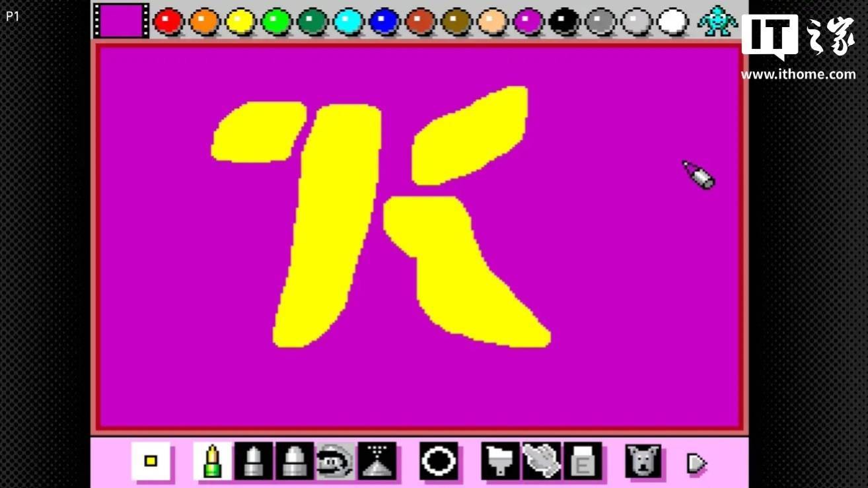
Task: Choose the circle shape tool
Action: point(439,461)
